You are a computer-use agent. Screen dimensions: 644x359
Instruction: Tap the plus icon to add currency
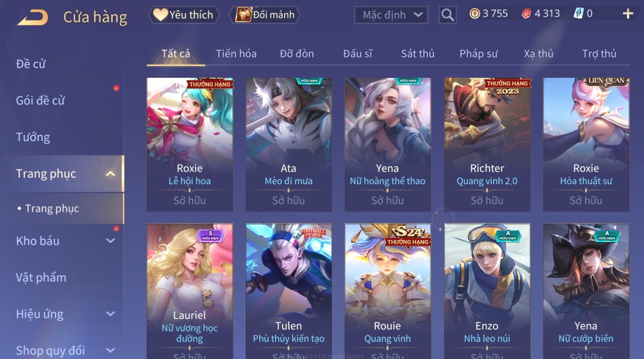tap(628, 14)
